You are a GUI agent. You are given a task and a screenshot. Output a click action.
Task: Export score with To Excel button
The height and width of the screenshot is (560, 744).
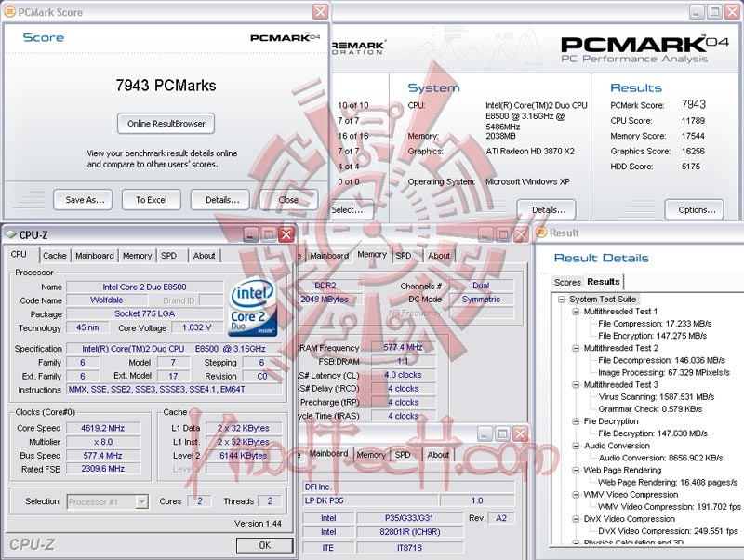152,200
